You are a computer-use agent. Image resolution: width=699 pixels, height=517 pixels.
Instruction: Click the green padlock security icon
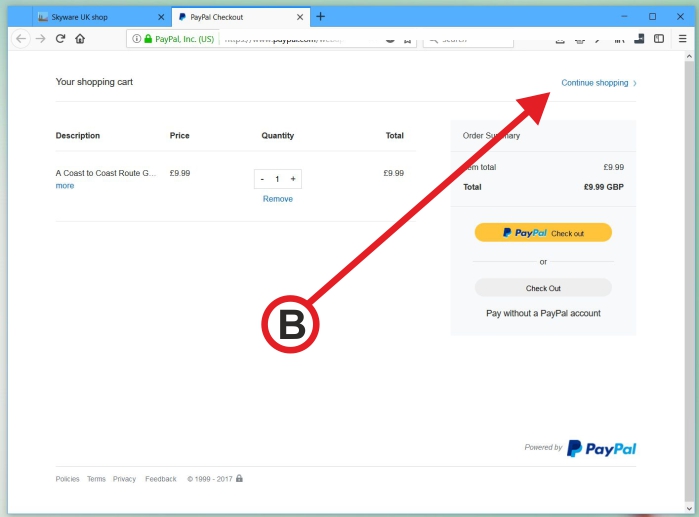pos(148,39)
